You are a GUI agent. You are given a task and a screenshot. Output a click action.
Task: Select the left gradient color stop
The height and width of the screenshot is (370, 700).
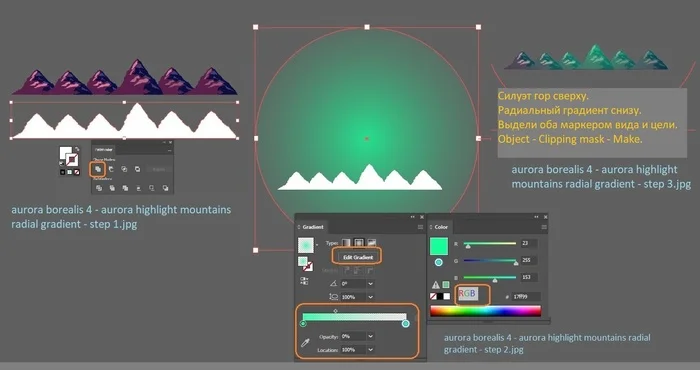click(303, 324)
